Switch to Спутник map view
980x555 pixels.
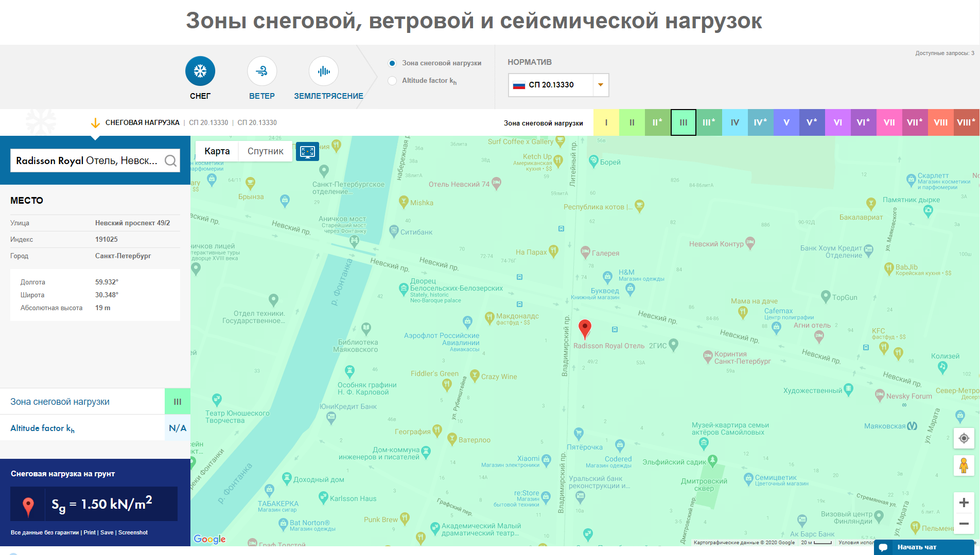tap(265, 151)
